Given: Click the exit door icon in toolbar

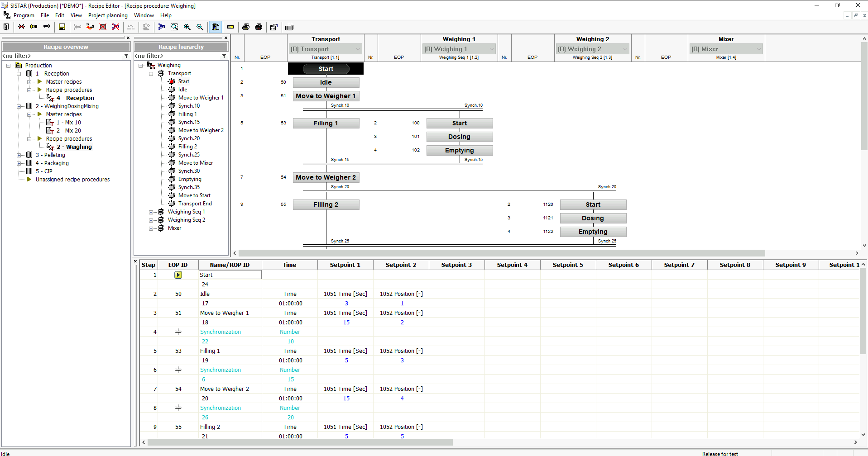Looking at the screenshot, I should (x=6, y=27).
